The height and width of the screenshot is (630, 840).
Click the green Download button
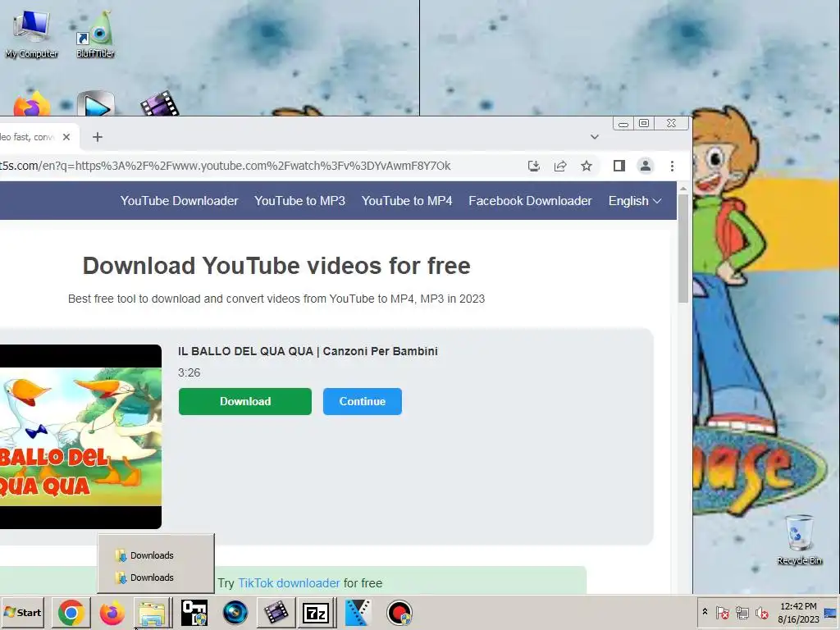[x=244, y=401]
